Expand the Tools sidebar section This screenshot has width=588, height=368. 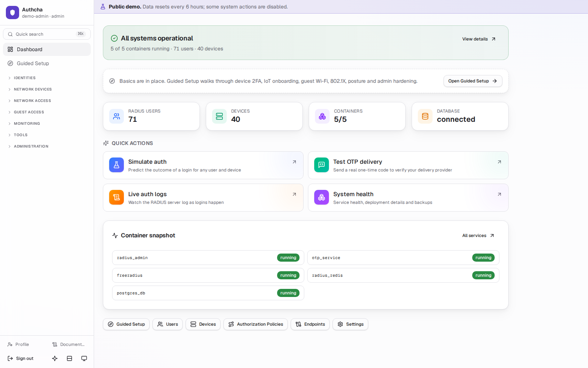(47, 135)
